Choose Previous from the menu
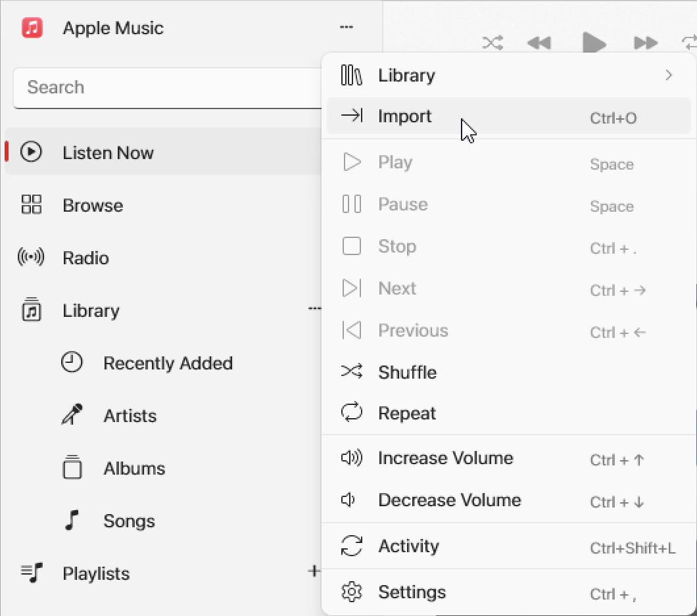 [508, 330]
